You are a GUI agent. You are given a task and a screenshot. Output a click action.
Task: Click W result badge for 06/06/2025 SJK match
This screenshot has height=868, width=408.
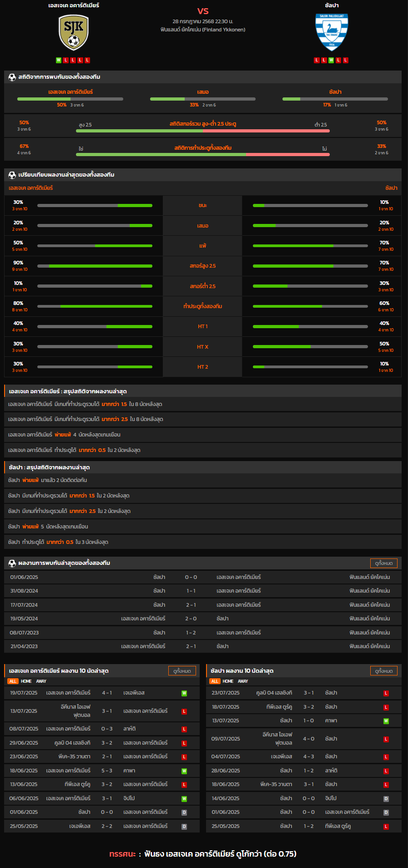pos(184,799)
